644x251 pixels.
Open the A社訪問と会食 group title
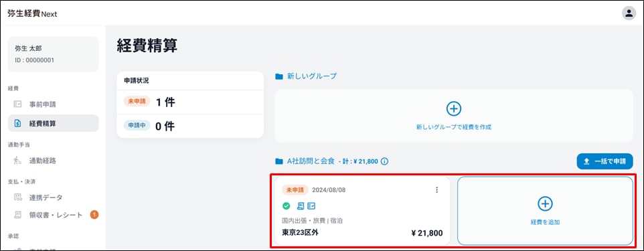(x=311, y=161)
